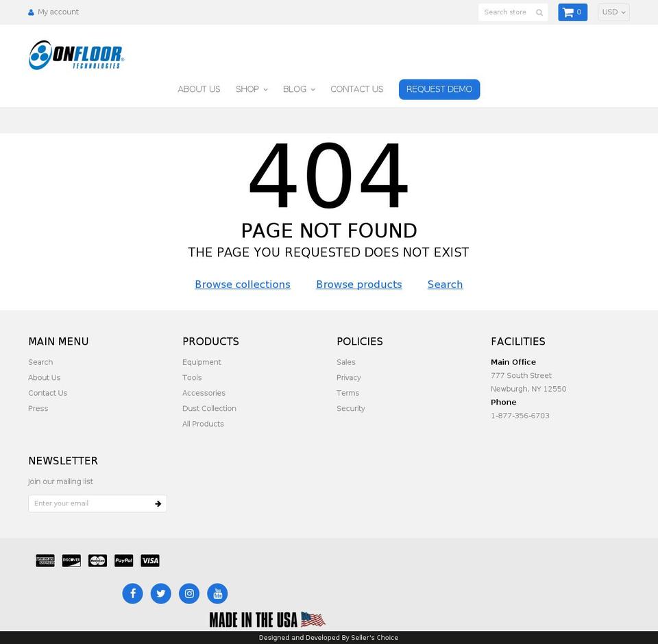
Task: Open Press in footer Main Menu
Action: click(38, 409)
